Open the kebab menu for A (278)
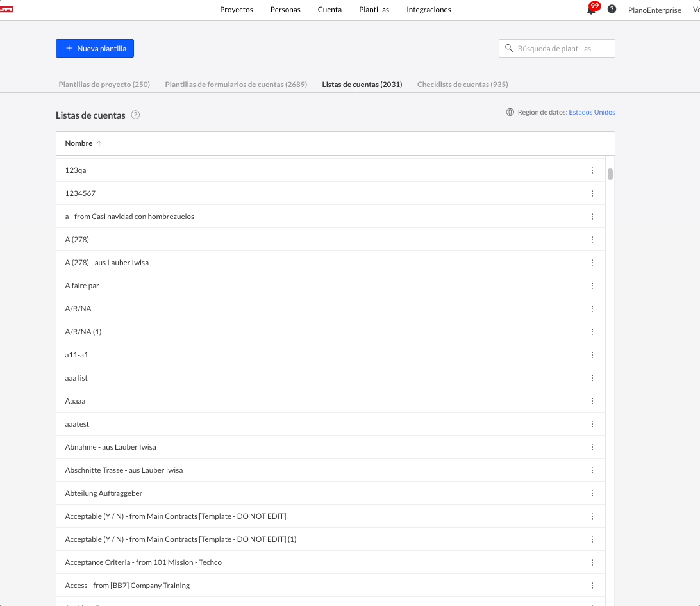Viewport: 700px width, 606px height. 592,240
